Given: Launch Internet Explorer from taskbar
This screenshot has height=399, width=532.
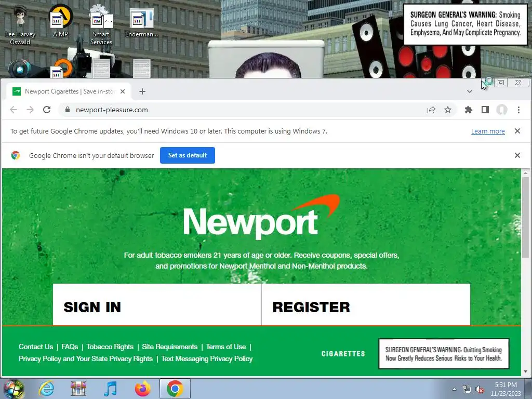Looking at the screenshot, I should coord(46,389).
